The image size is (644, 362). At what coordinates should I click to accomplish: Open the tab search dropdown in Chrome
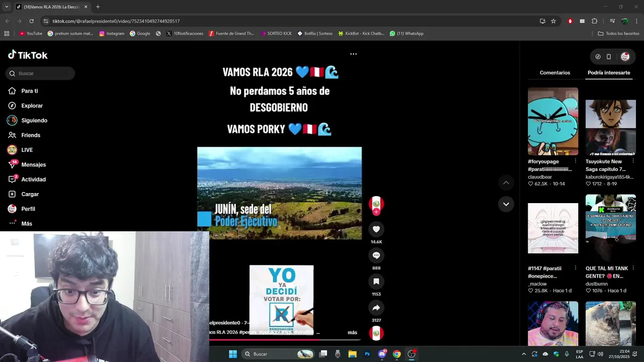point(6,7)
